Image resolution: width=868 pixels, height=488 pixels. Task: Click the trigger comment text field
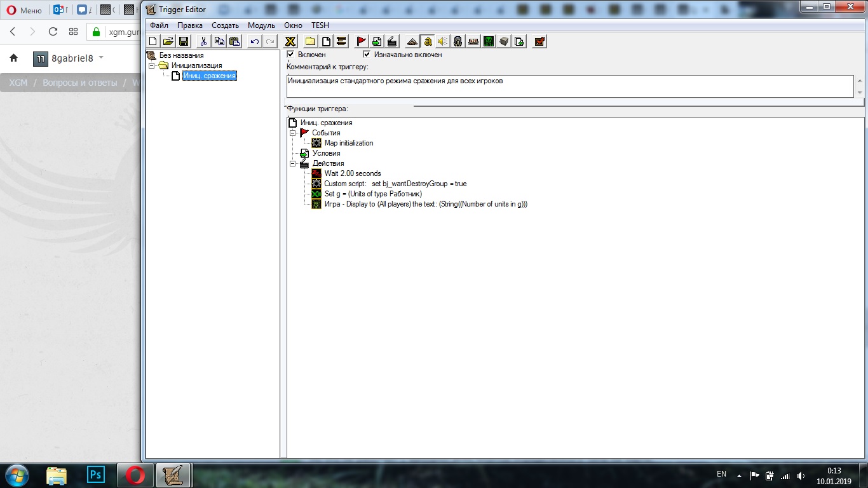[570, 86]
